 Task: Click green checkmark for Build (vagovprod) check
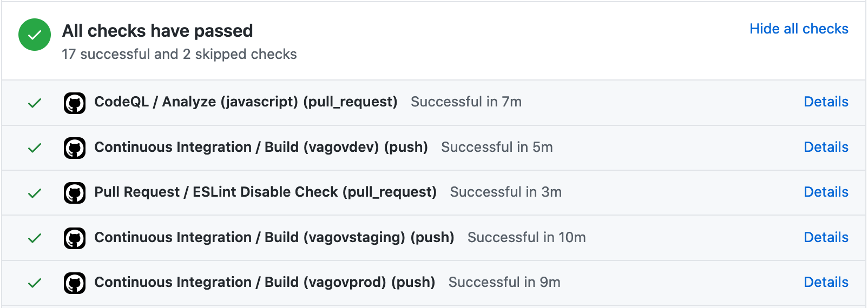click(35, 283)
